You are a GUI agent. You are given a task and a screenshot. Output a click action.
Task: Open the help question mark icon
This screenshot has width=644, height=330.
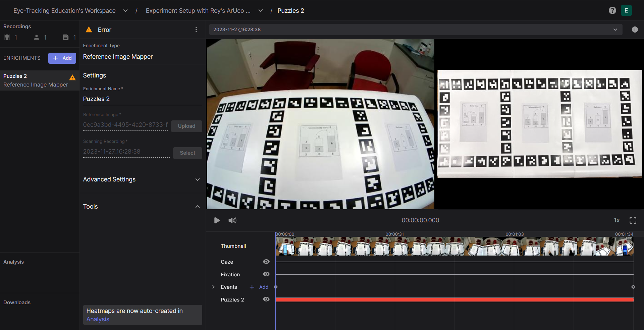coord(612,10)
